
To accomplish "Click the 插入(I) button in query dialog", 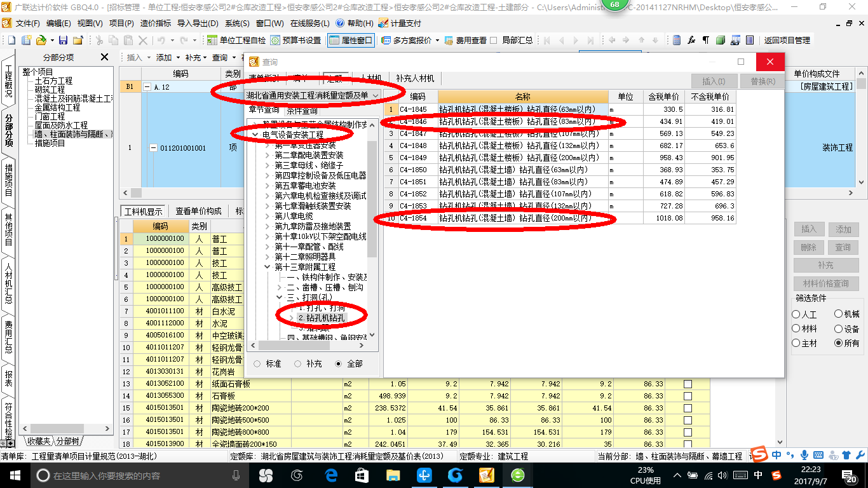I will click(x=714, y=81).
